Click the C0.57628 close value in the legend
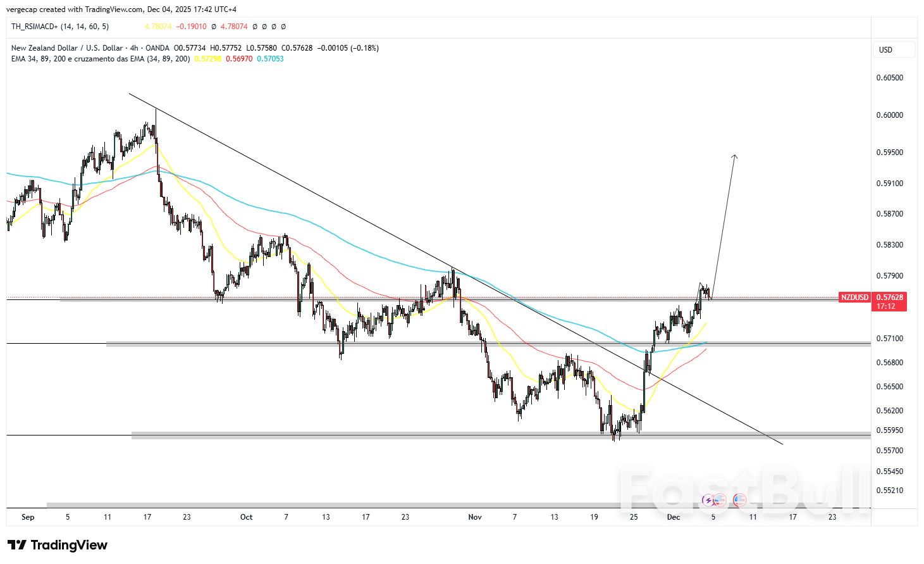The image size is (924, 564). tap(297, 47)
